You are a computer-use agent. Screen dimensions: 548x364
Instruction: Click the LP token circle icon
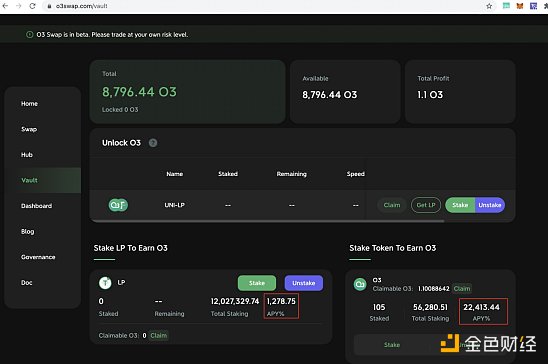(105, 283)
